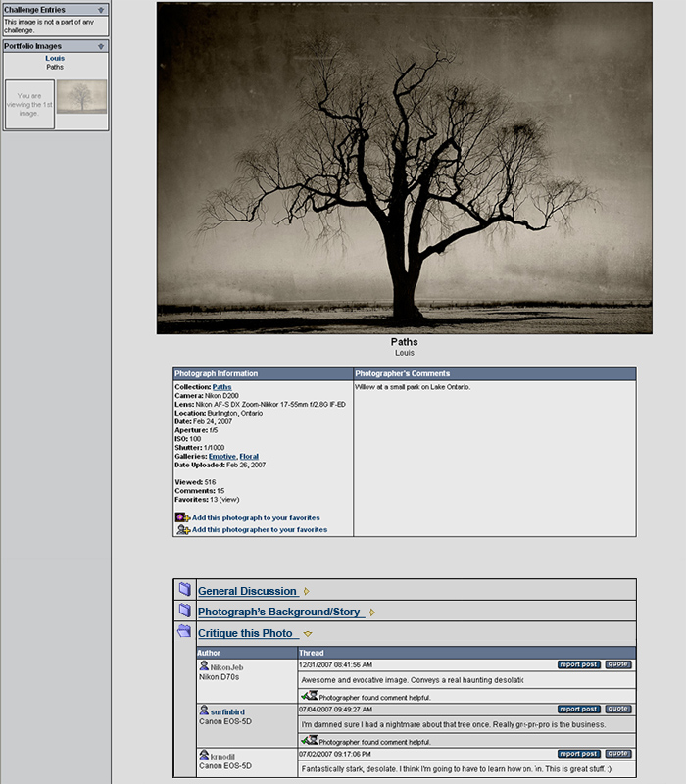Open NikonJeb's profile link
Image resolution: width=686 pixels, height=784 pixels.
coord(226,667)
